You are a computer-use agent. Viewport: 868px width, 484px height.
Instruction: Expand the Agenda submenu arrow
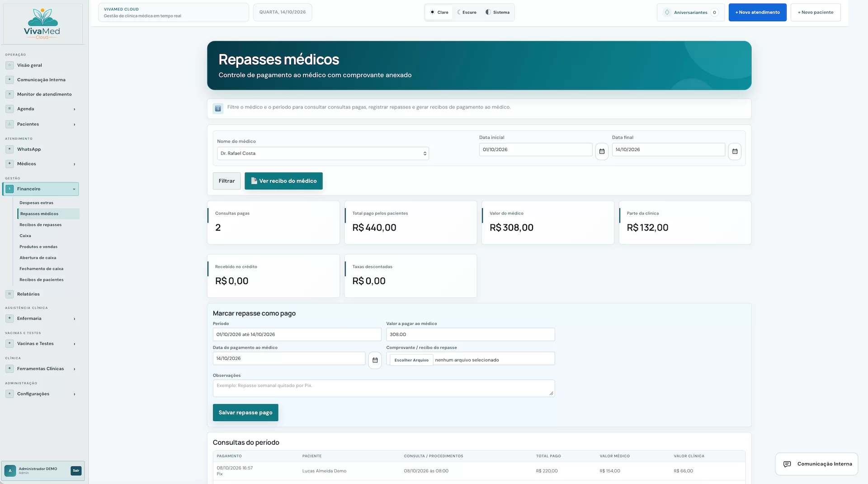(x=75, y=109)
